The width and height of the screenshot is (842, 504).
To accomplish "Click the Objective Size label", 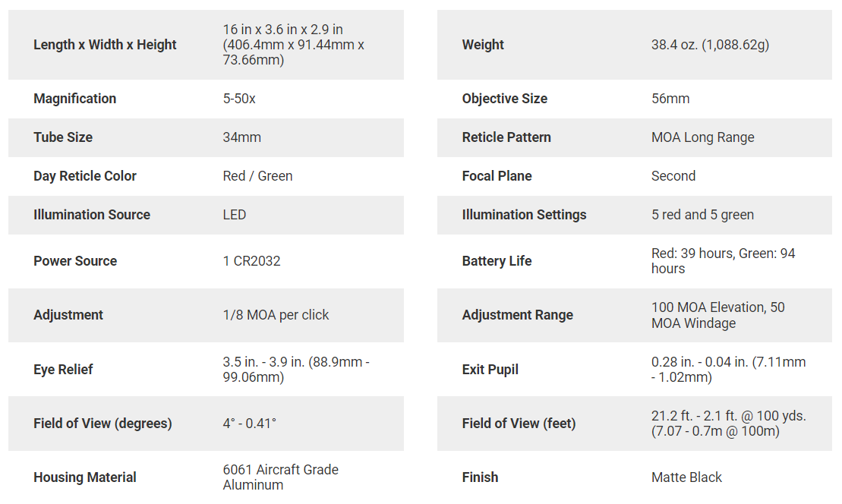I will coord(504,99).
